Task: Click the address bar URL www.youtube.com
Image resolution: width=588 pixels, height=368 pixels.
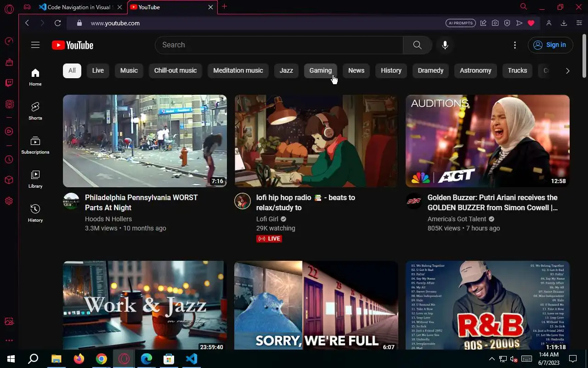Action: coord(115,23)
